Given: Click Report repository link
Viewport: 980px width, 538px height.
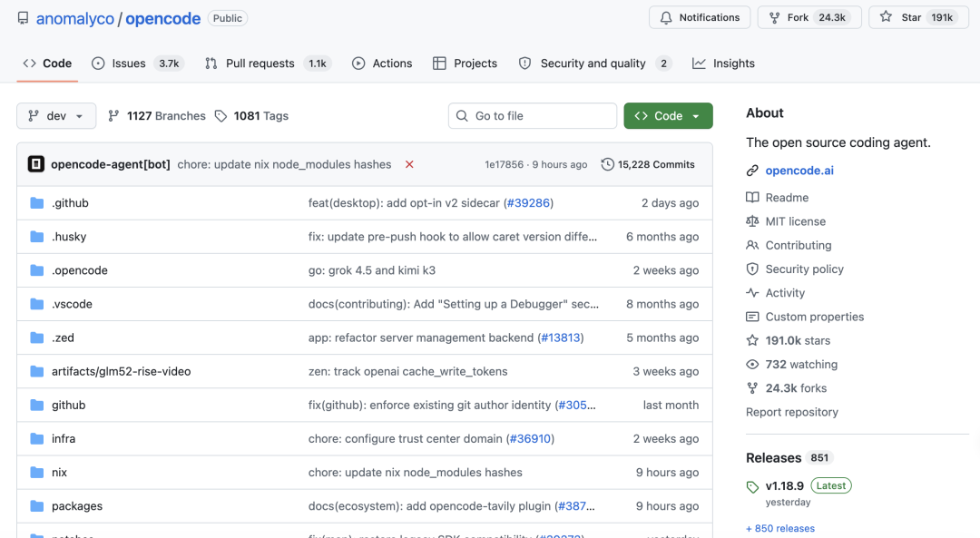Looking at the screenshot, I should [792, 412].
